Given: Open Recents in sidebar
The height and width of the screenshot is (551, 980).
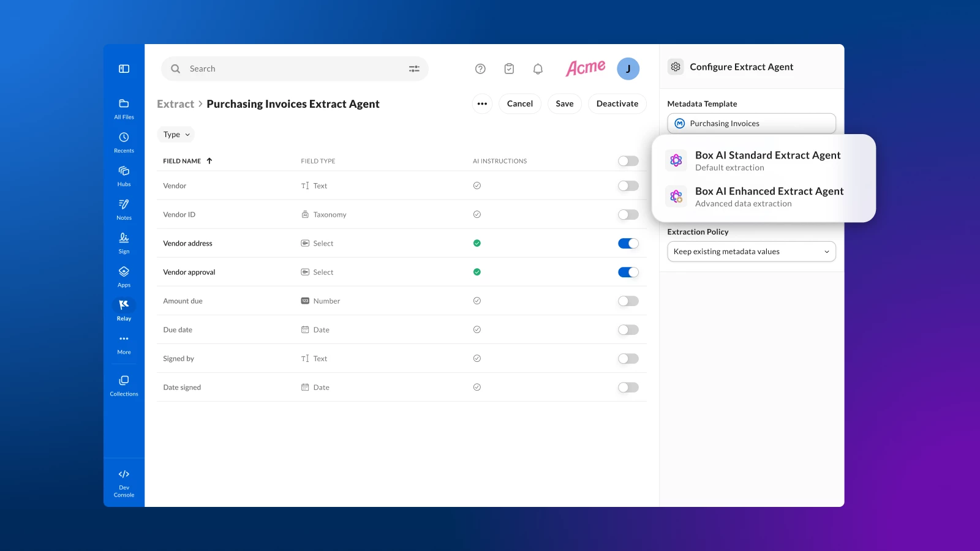Looking at the screenshot, I should click(x=124, y=142).
